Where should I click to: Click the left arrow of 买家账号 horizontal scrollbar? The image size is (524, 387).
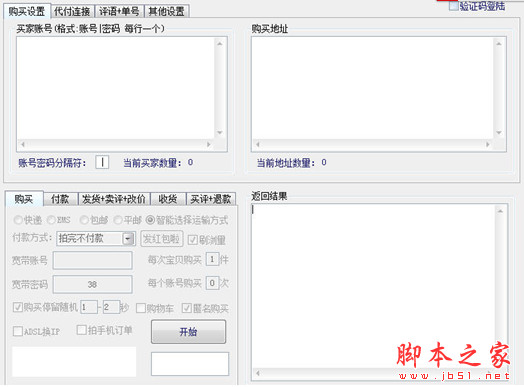tap(23, 144)
